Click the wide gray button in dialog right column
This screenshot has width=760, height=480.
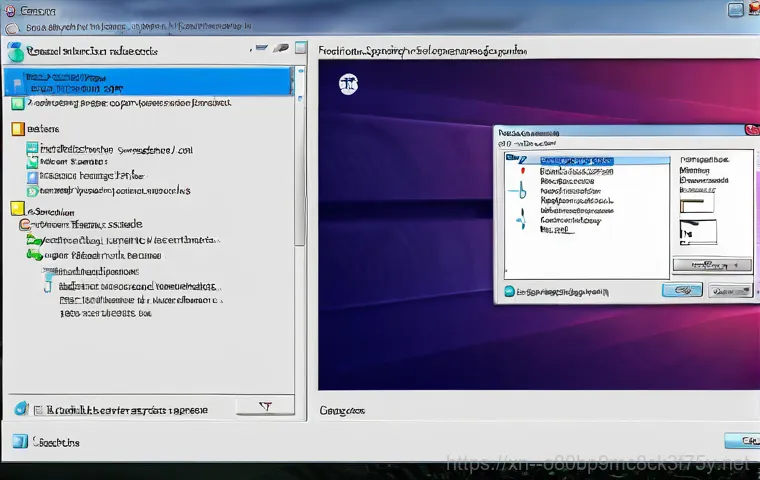tap(712, 265)
